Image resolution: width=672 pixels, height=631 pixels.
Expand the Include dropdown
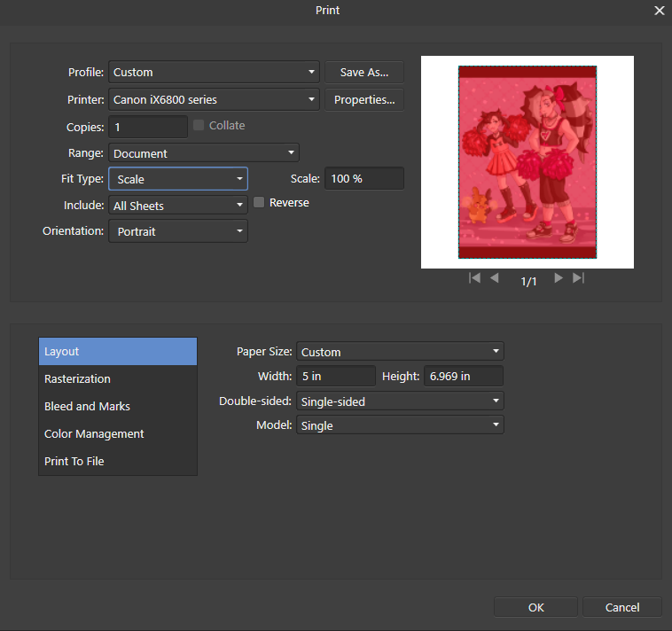point(178,206)
